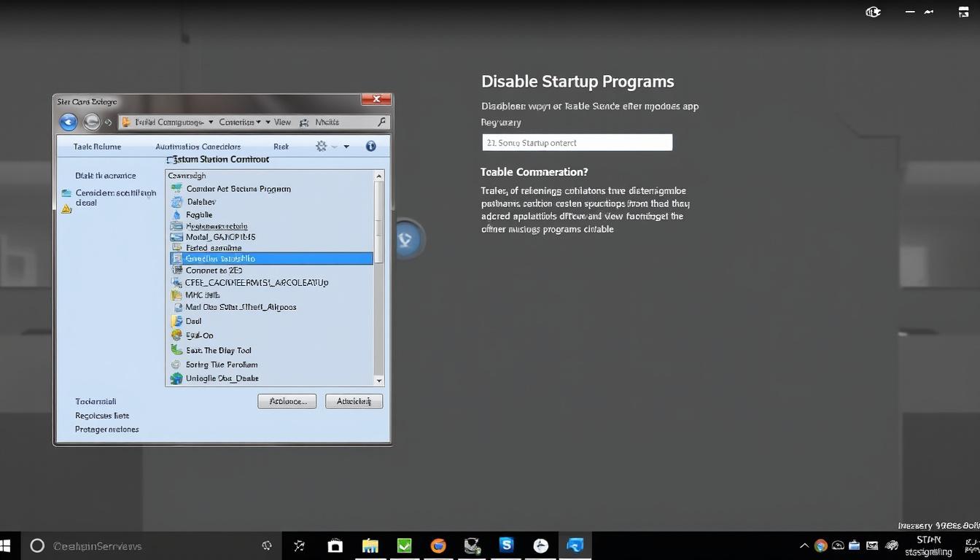The height and width of the screenshot is (560, 980).
Task: Select the 'Eat The Diary Tool' startup entry icon
Action: point(176,350)
